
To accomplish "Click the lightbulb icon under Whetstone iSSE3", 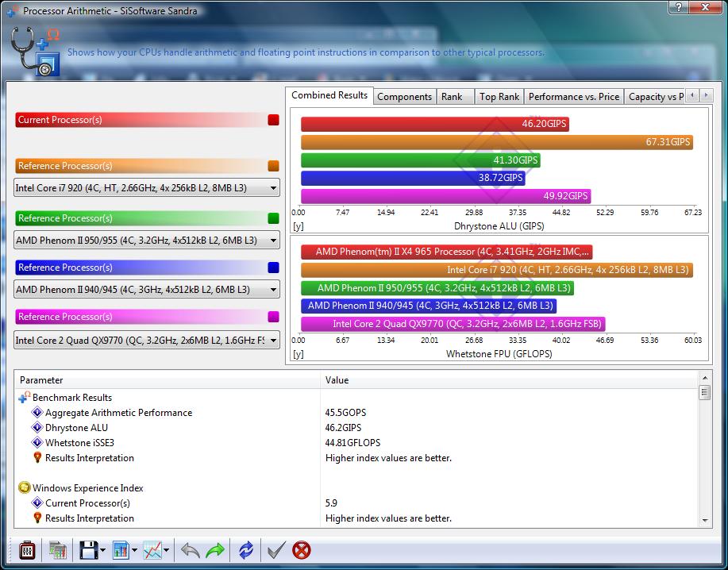I will (x=37, y=458).
